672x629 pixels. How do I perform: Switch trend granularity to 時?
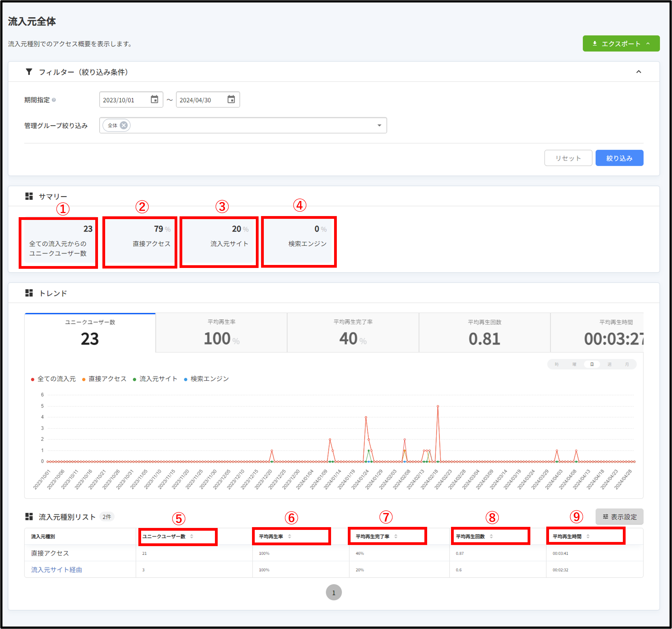point(556,364)
